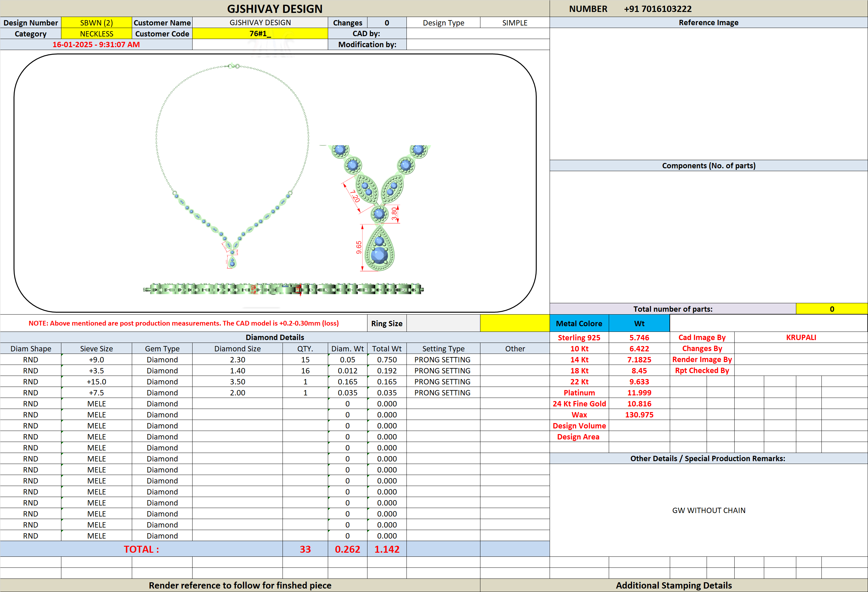
Task: Click GW WITHOUT CHAIN remark text
Action: 708,510
